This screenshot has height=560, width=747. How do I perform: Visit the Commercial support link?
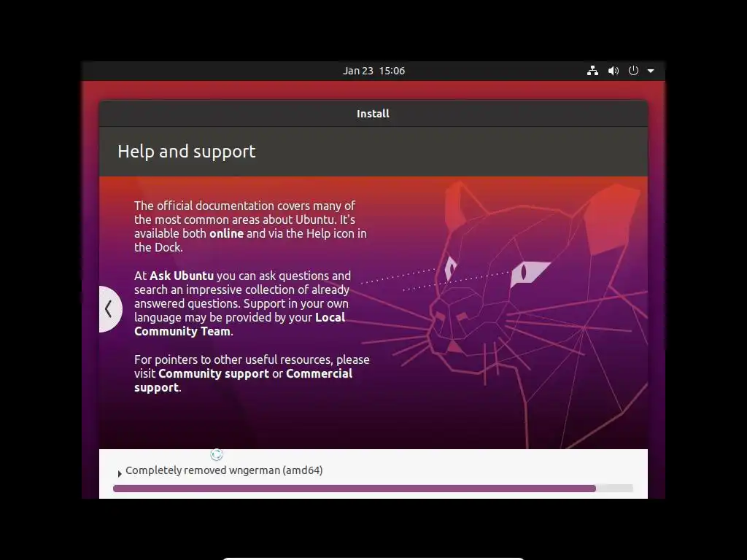coord(244,381)
